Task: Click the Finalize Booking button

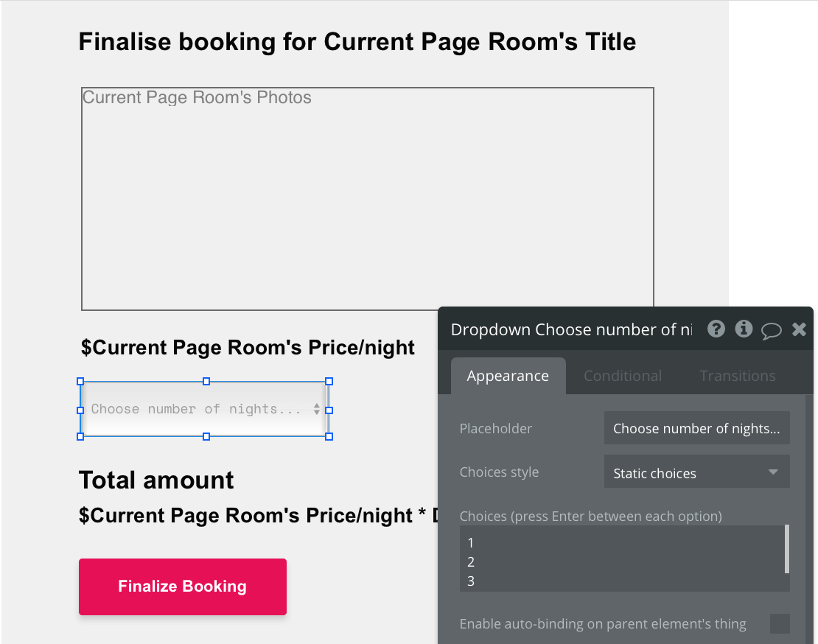Action: 182,587
